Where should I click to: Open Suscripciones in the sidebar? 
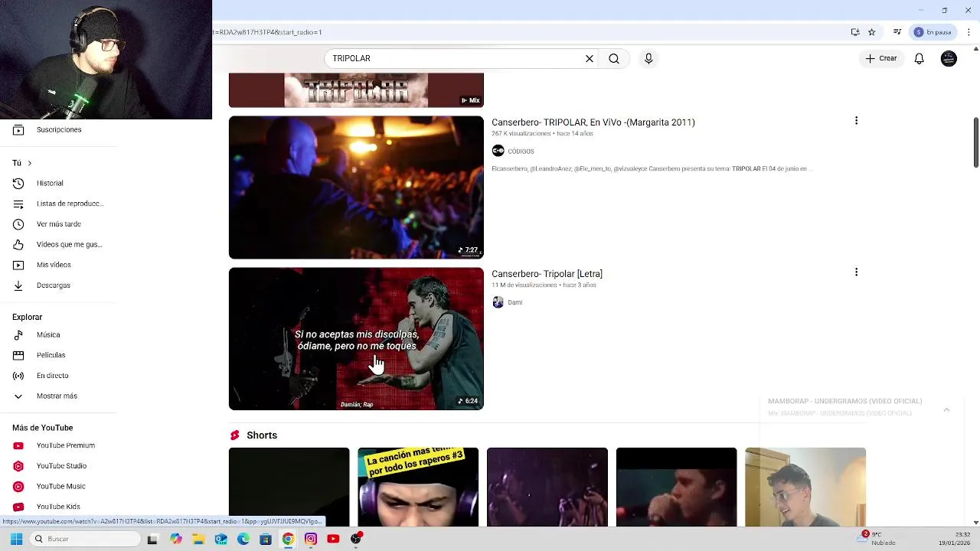coord(59,129)
